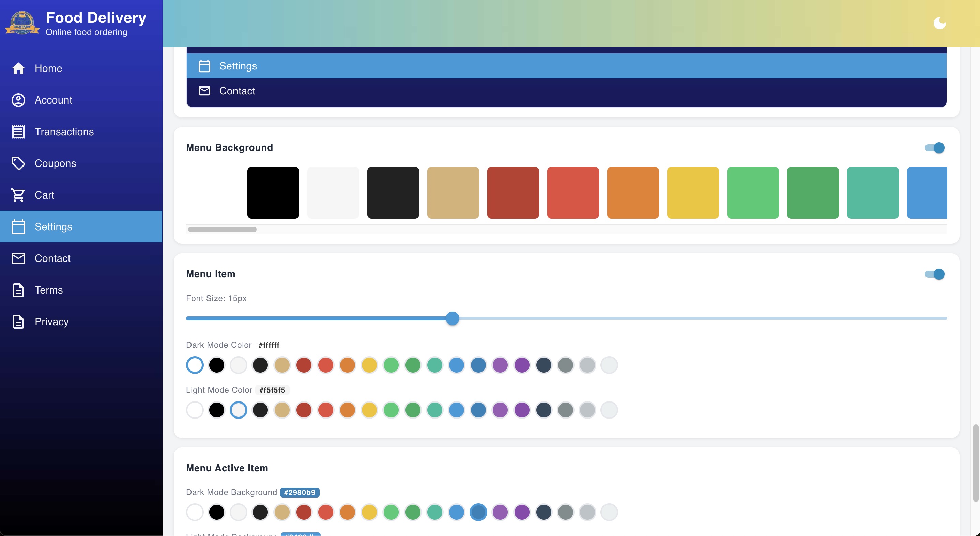Click the Home house icon in sidebar
Screen dimensions: 980x536
coord(18,68)
